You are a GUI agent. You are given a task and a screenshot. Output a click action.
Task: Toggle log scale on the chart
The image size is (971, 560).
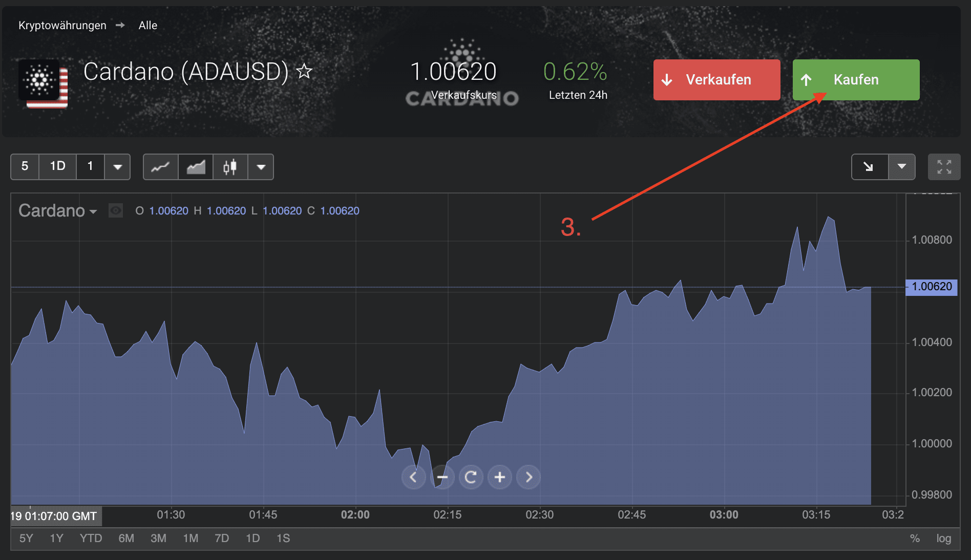(x=943, y=539)
